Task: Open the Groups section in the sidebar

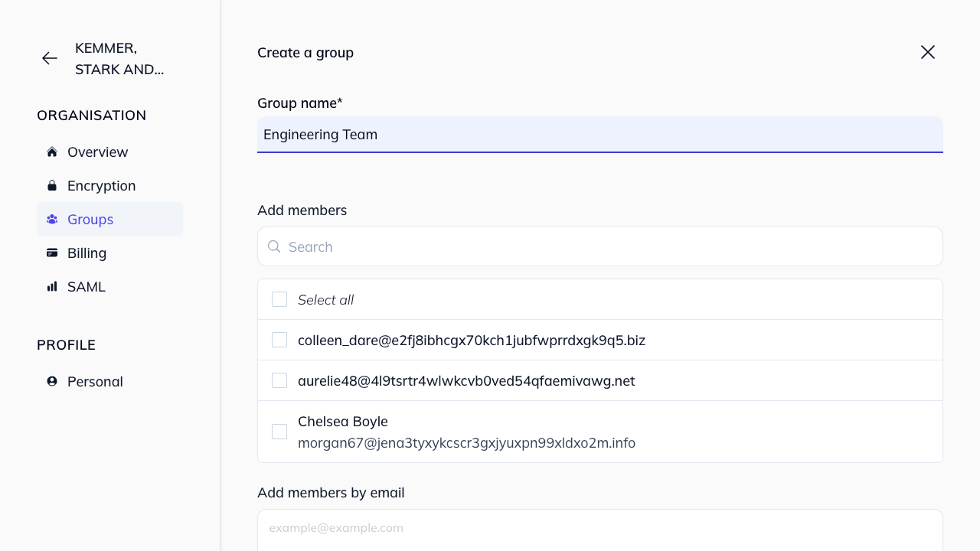Action: tap(90, 219)
